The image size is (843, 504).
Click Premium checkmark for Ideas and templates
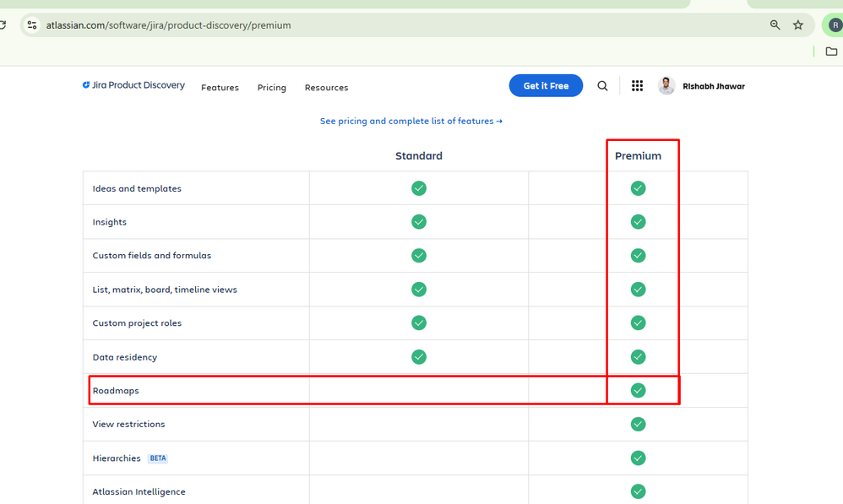coord(639,188)
